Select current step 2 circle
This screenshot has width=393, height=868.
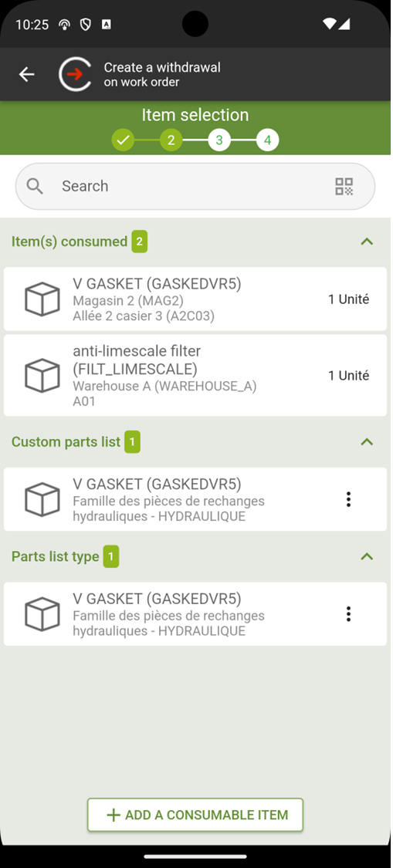click(171, 140)
